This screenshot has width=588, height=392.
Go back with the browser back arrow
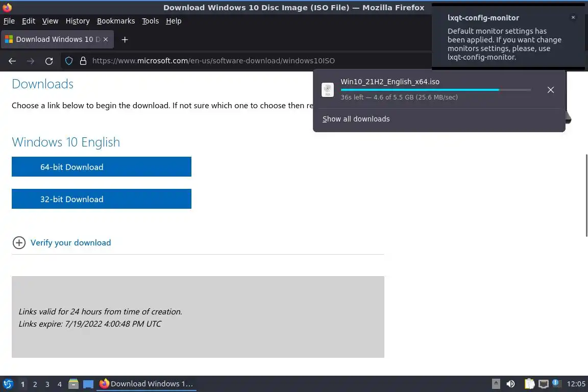12,61
